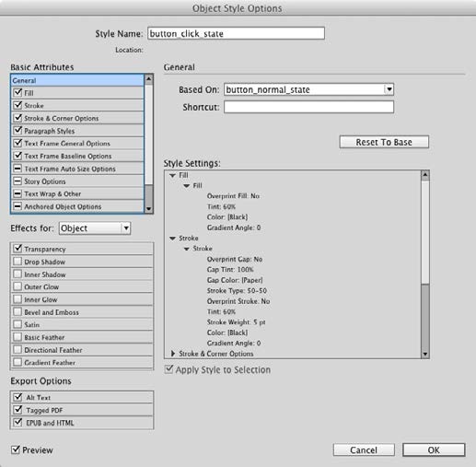
Task: Select the Fill attribute row label
Action: click(x=29, y=93)
